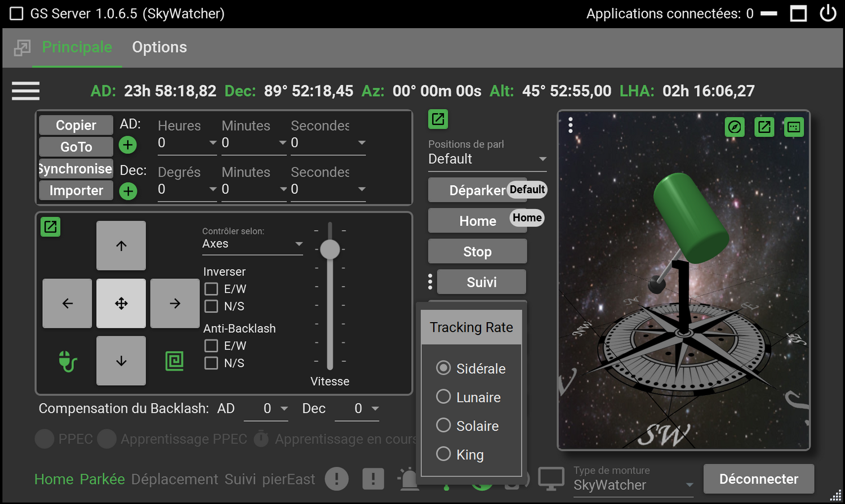
Task: Click the green plus icon beside AD
Action: (x=128, y=145)
